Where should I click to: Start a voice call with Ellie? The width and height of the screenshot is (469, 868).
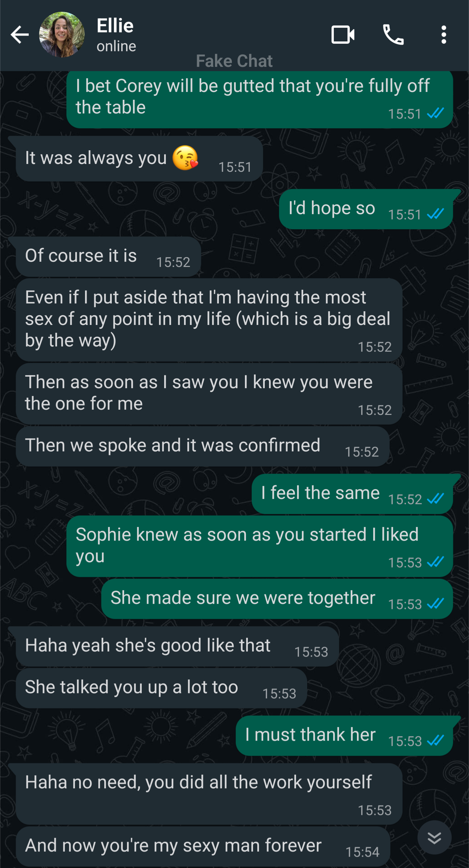(x=393, y=35)
